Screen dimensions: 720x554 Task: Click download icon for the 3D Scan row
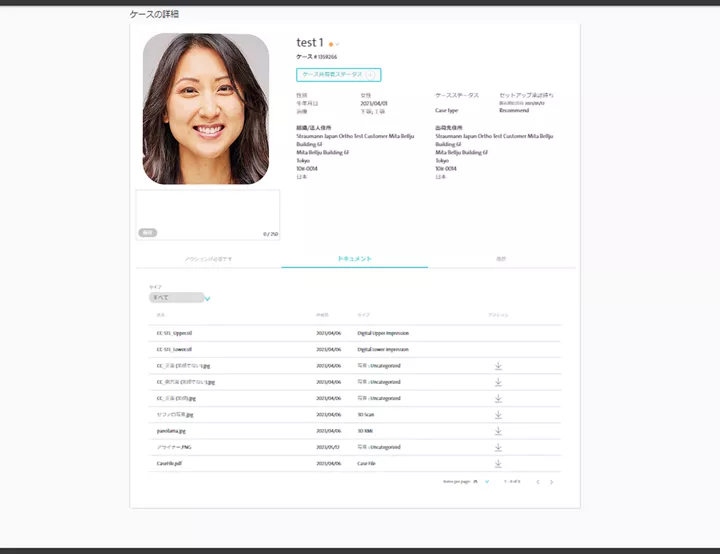498,415
